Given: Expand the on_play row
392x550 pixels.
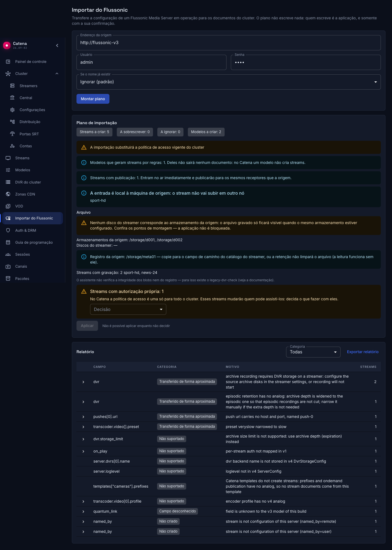Looking at the screenshot, I should click(83, 451).
